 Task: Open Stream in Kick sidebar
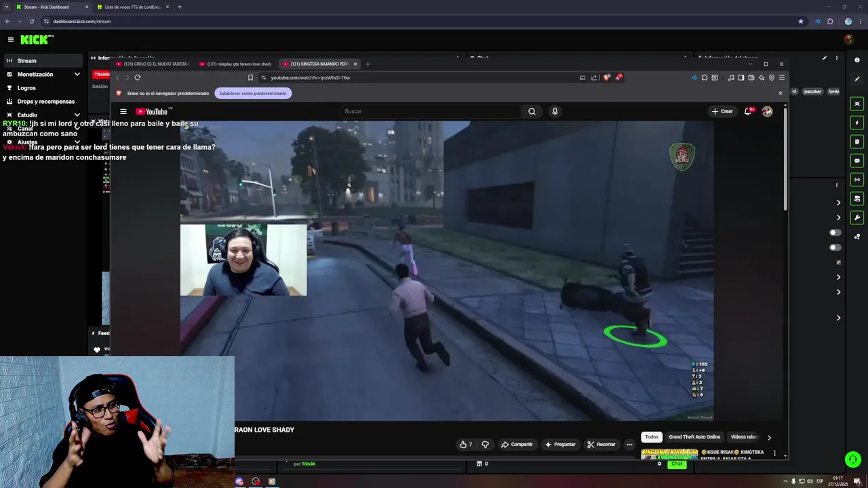[43, 61]
